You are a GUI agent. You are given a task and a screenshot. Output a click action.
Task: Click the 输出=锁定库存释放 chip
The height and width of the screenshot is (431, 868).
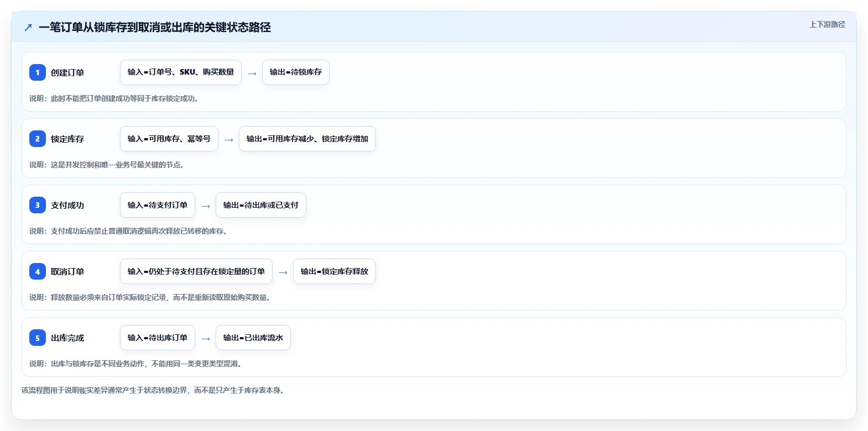(334, 271)
